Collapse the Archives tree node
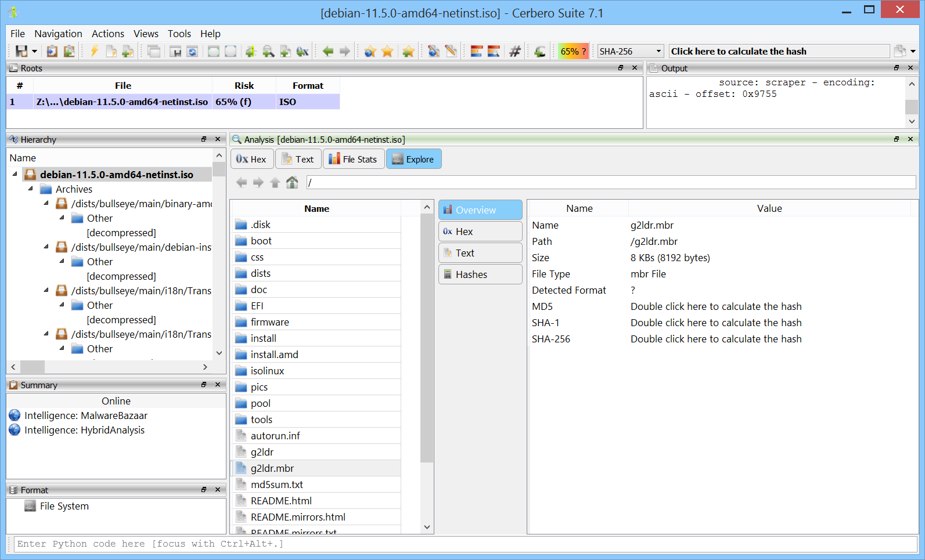The image size is (925, 560). pyautogui.click(x=31, y=189)
